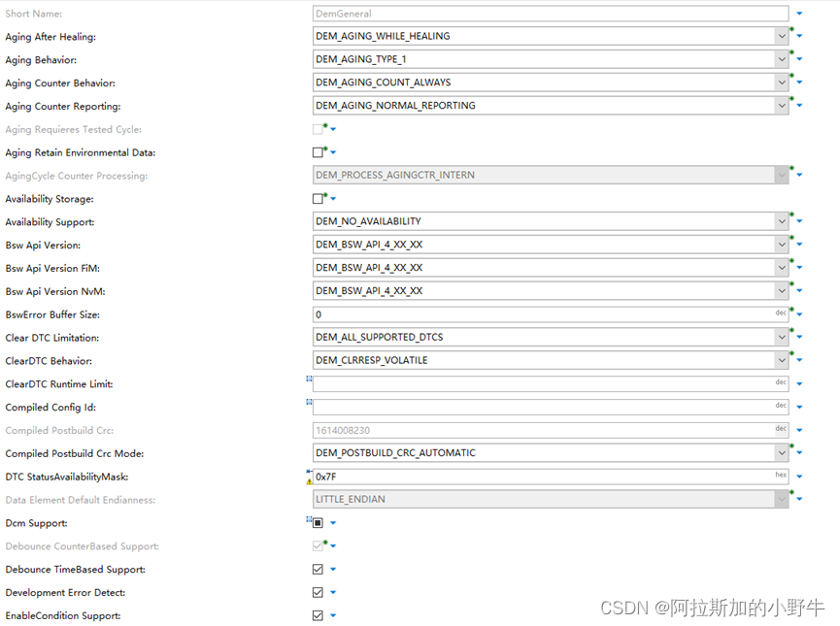The image size is (840, 626).
Task: Open blue arrow menu for Compiled Config Id
Action: [799, 407]
